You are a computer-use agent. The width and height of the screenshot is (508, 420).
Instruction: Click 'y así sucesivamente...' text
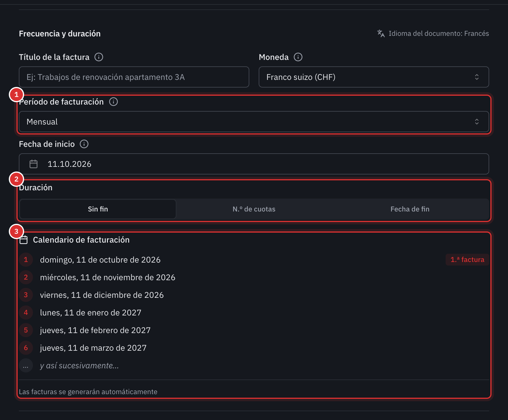79,365
